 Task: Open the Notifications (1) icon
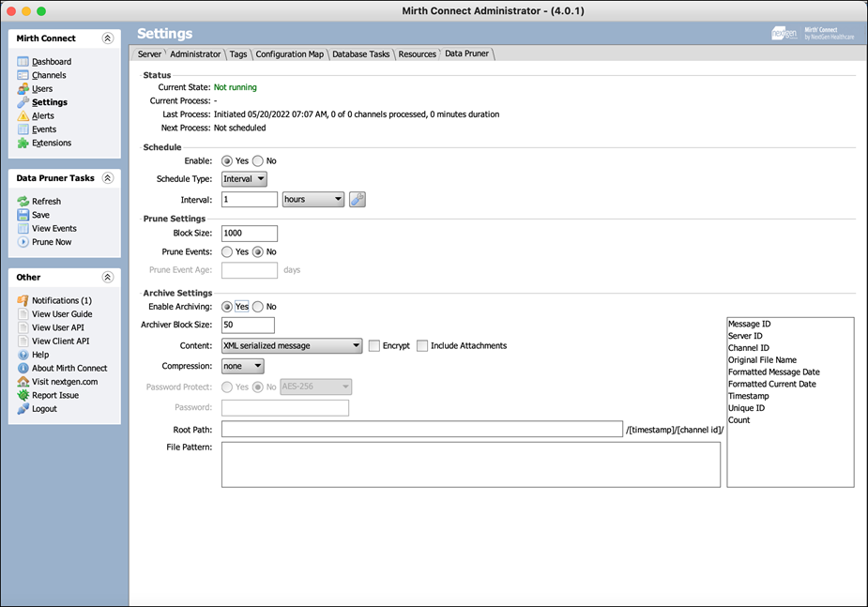[x=23, y=300]
